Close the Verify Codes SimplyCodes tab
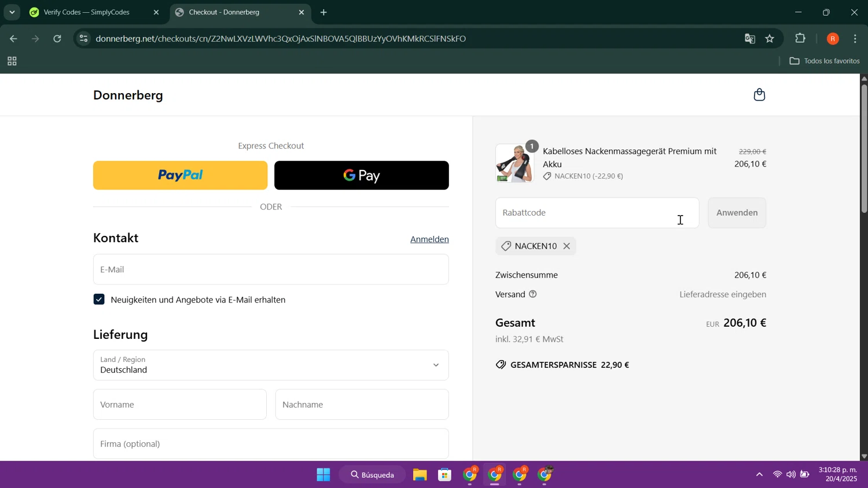The width and height of the screenshot is (868, 488). pos(156,12)
